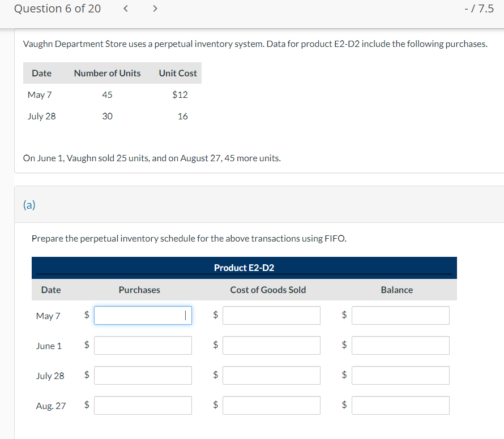Click the July 28 Purchases input field
Viewport: 504px width, 439px height.
point(143,376)
